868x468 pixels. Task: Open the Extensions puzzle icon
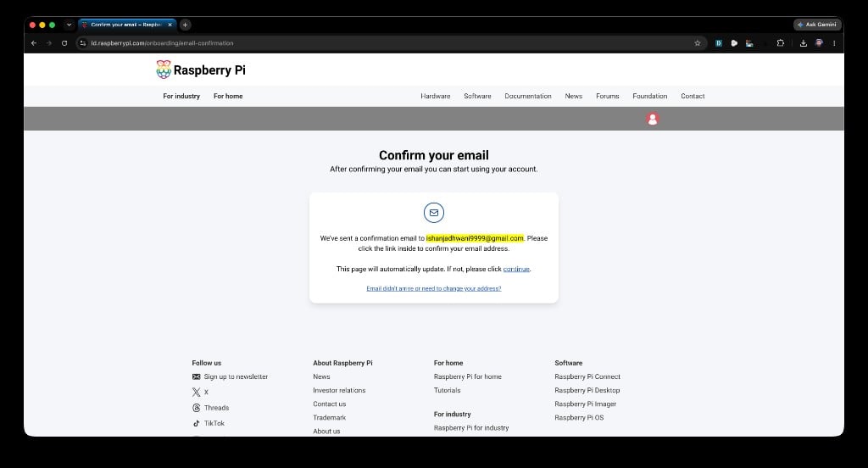coord(781,43)
